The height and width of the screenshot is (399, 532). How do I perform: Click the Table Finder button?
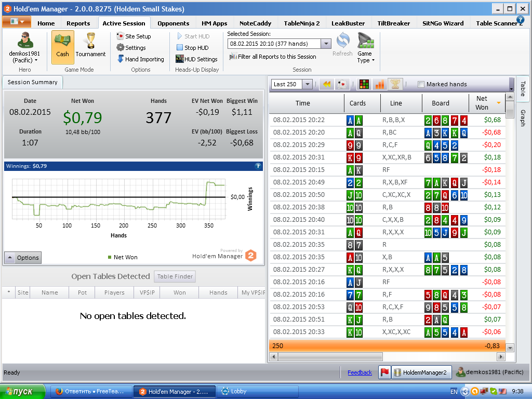[175, 276]
